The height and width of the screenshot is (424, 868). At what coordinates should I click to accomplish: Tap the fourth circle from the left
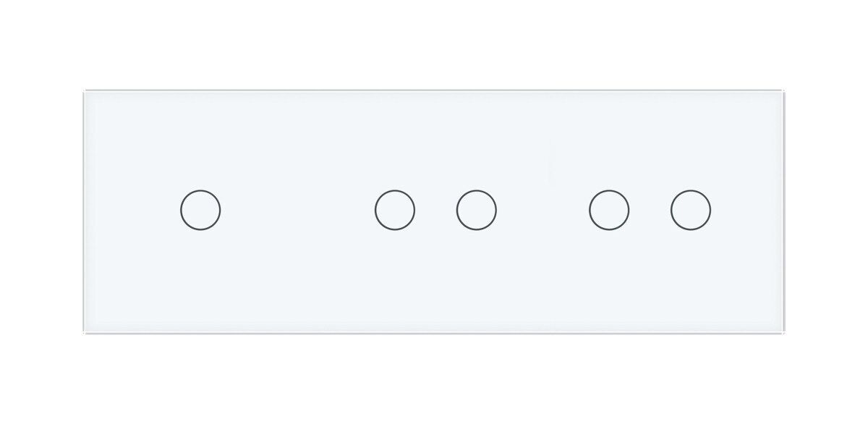click(609, 211)
